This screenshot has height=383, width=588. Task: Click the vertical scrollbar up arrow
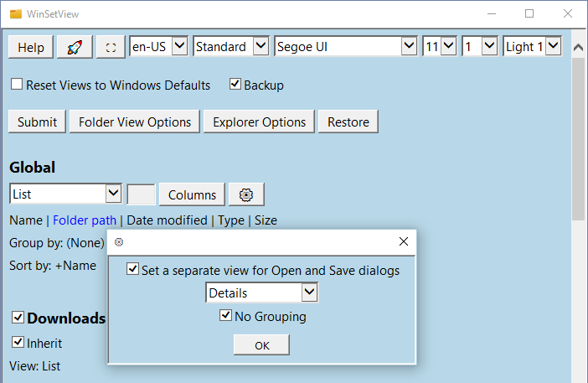[578, 47]
